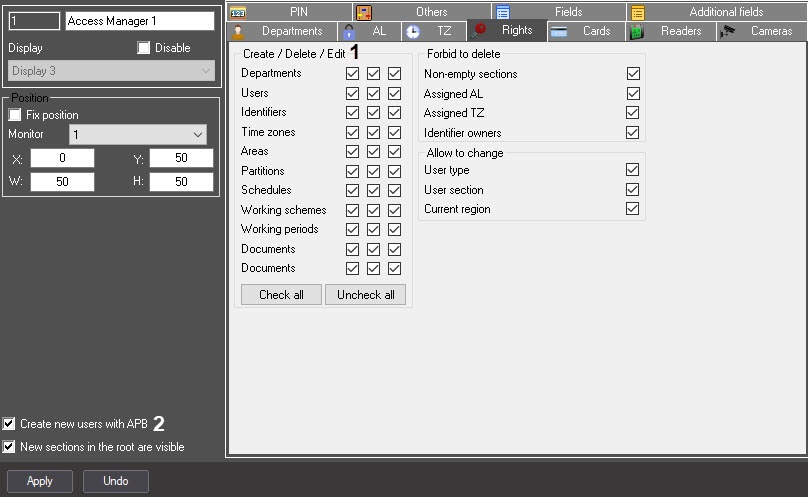Open the Departments tab
This screenshot has height=497, width=808.
(x=282, y=31)
